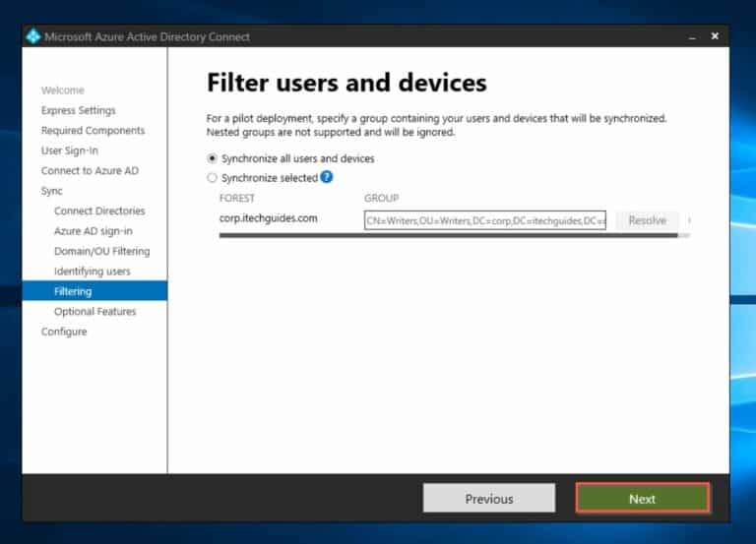Go to the Configure step
This screenshot has height=544, width=756.
point(64,332)
